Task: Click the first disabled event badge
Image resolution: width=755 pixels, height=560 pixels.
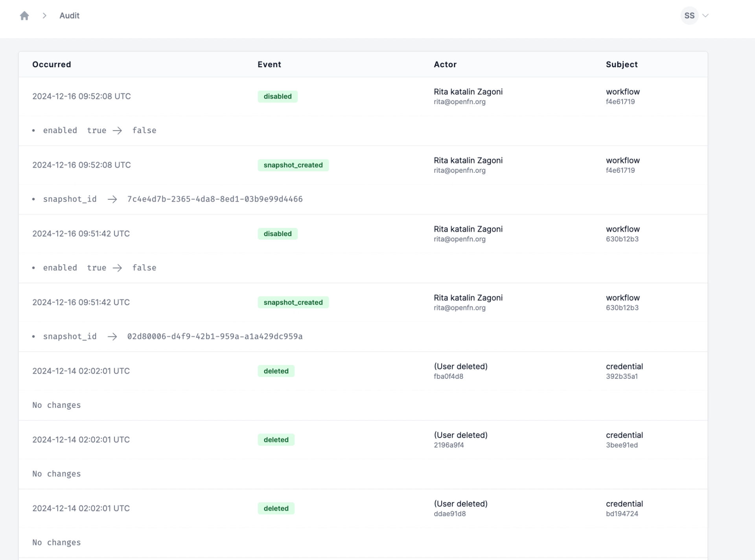Action: 277,97
